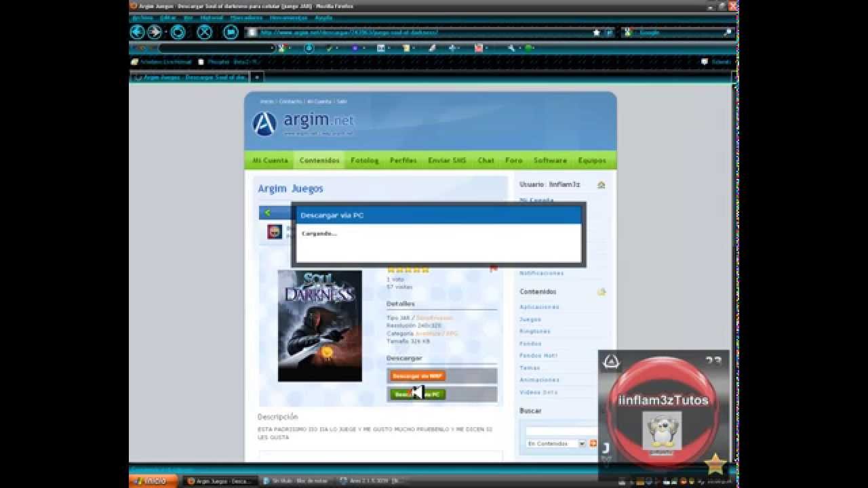Click the icon beside the Contenidos sidebar heading
The image size is (868, 488).
click(x=601, y=292)
